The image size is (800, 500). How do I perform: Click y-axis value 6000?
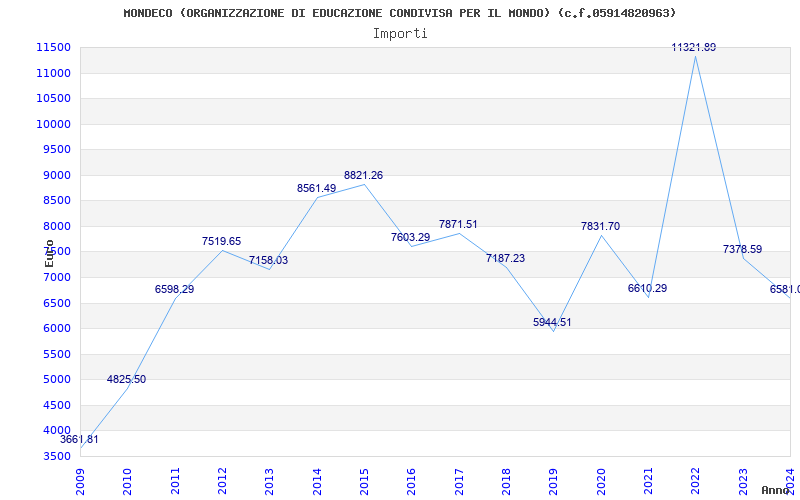click(x=57, y=329)
